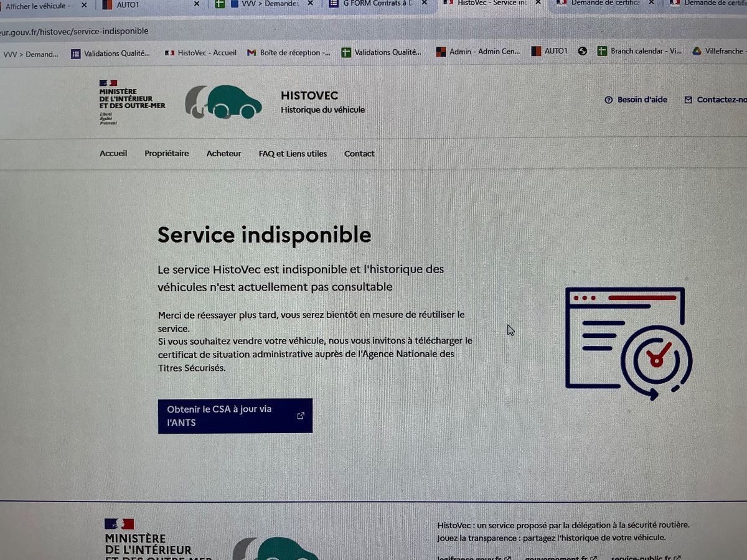
Task: Switch to the VVV > Demandes tab
Action: [x=264, y=4]
